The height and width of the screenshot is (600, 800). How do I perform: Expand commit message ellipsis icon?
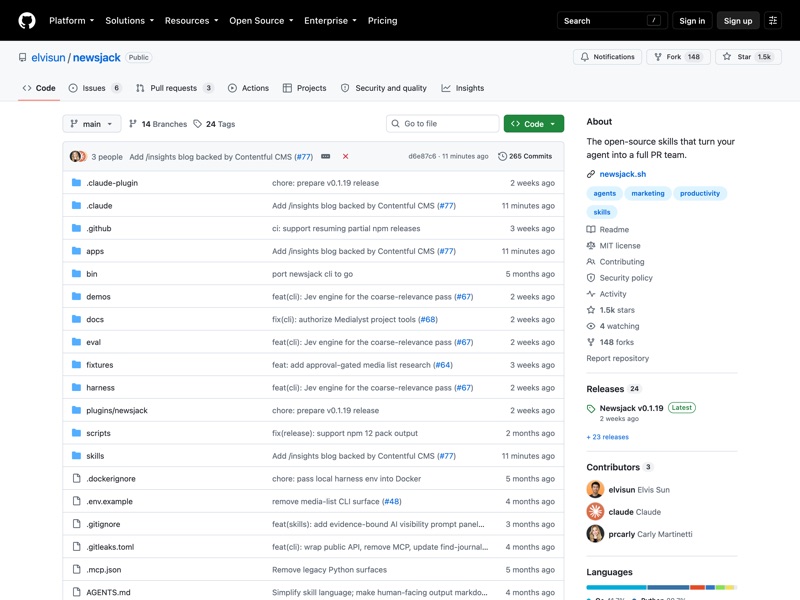pos(326,157)
